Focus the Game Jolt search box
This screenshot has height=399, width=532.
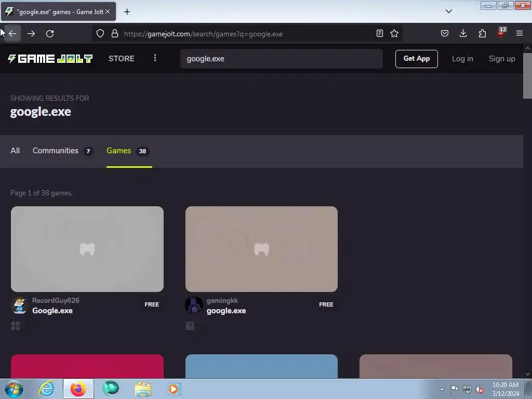[x=281, y=59]
